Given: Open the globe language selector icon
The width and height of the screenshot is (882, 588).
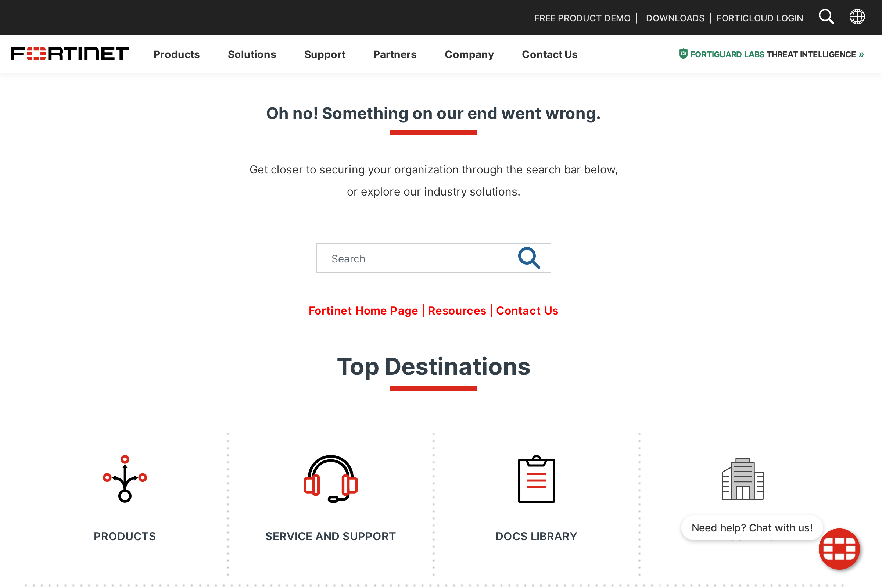Looking at the screenshot, I should pyautogui.click(x=857, y=17).
